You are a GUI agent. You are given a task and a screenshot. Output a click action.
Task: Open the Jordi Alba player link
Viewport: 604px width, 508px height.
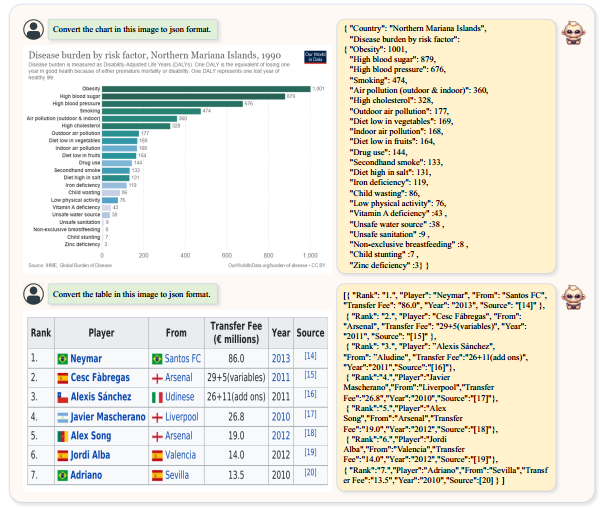click(90, 455)
